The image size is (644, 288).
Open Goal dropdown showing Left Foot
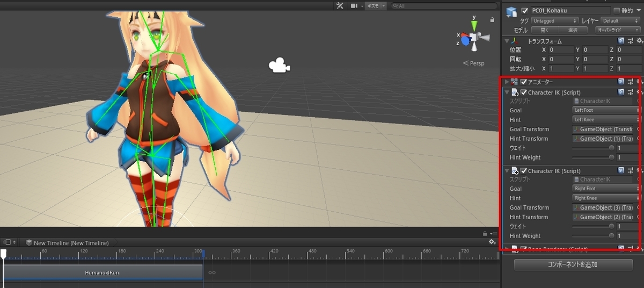tap(606, 110)
